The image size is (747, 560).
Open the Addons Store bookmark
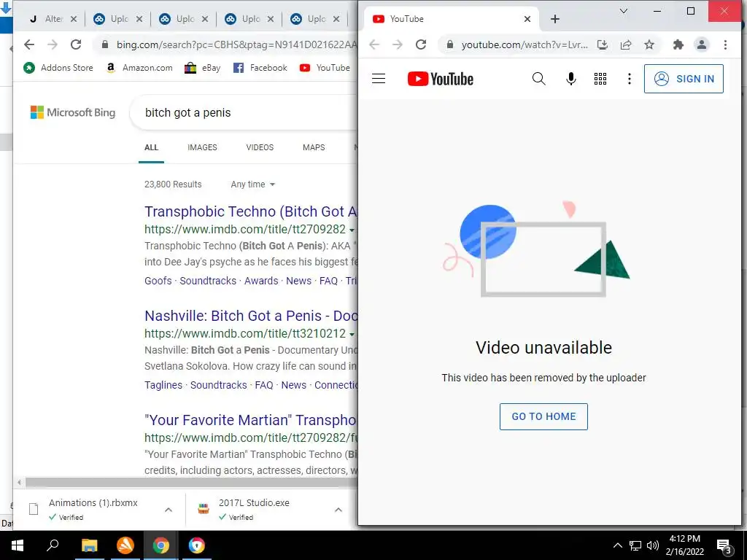(x=58, y=68)
